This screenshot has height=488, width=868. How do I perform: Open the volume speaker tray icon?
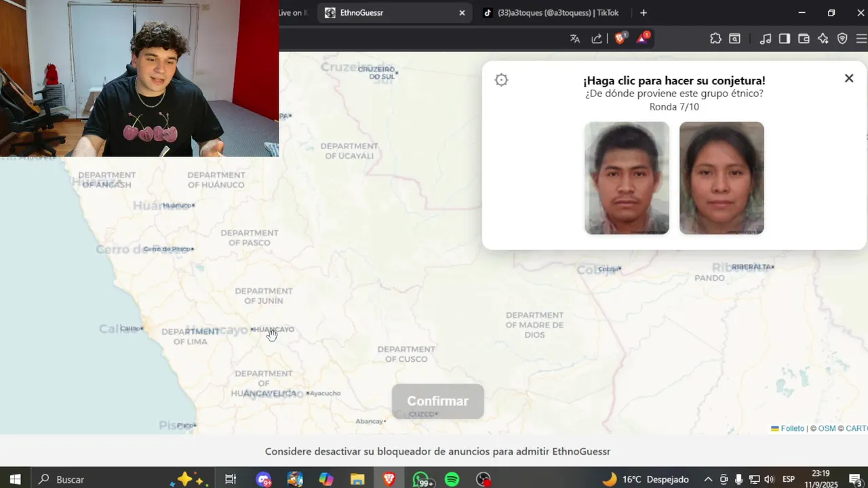(x=769, y=479)
